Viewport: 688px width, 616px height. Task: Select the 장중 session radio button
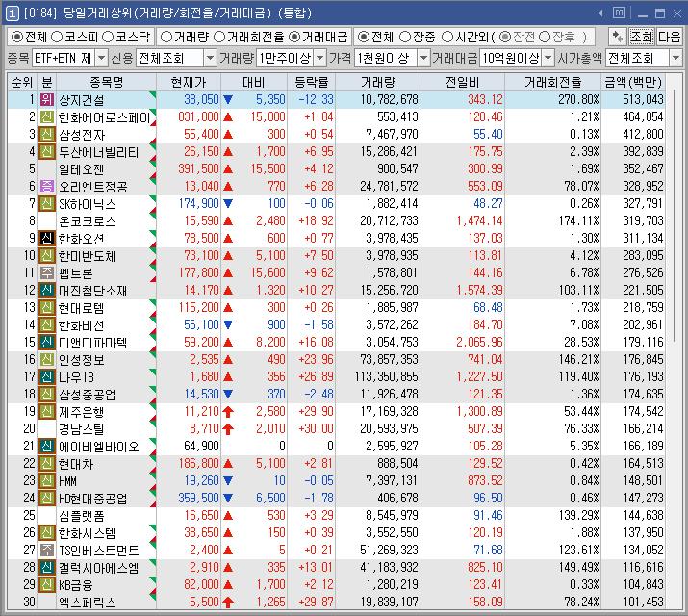pyautogui.click(x=405, y=37)
